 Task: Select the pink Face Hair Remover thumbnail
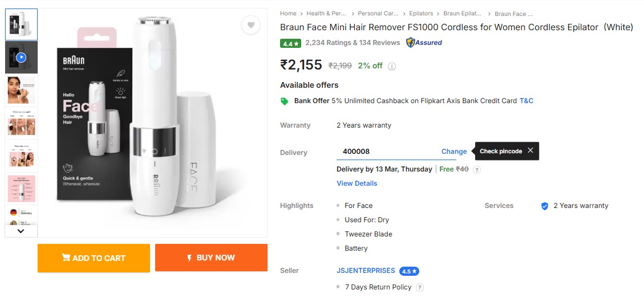pos(21,187)
